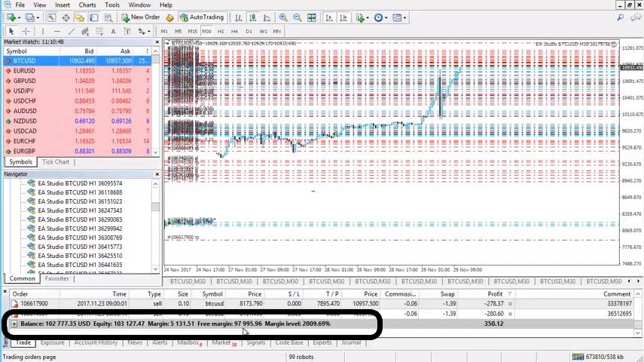Select the trendline drawing tool
Viewport: 644px width, 362px height.
[71, 32]
